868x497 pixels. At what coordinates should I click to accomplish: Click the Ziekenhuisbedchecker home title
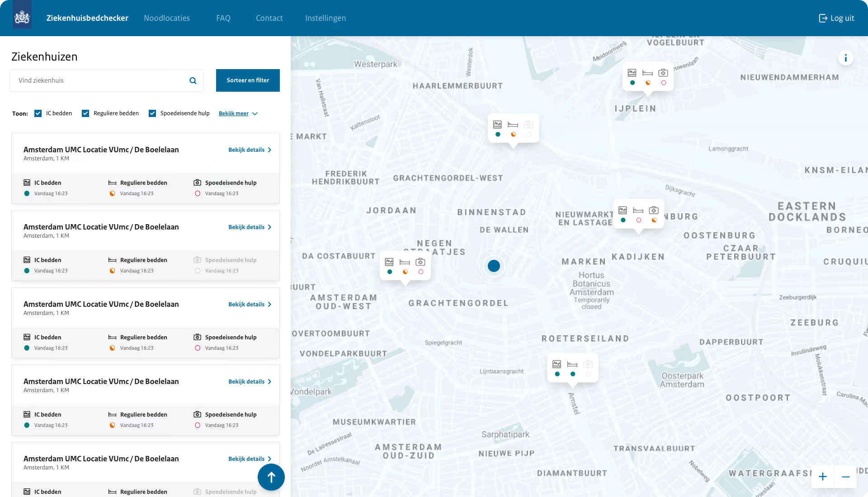[87, 18]
